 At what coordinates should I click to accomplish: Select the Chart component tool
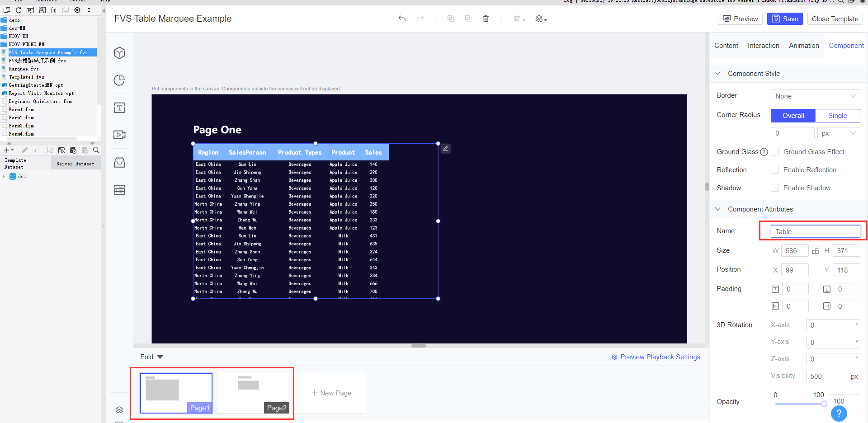click(x=119, y=80)
